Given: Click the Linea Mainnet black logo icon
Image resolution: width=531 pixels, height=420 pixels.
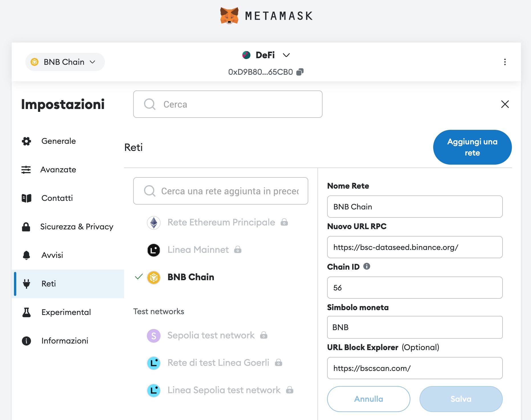Looking at the screenshot, I should click(x=154, y=250).
